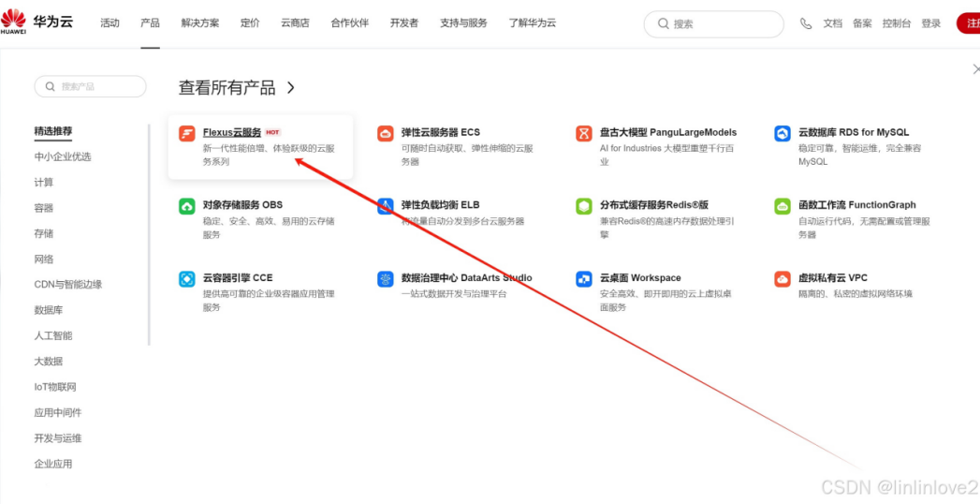Click the 分布式缓存服务Redis icon
The height and width of the screenshot is (504, 980).
coord(584,206)
